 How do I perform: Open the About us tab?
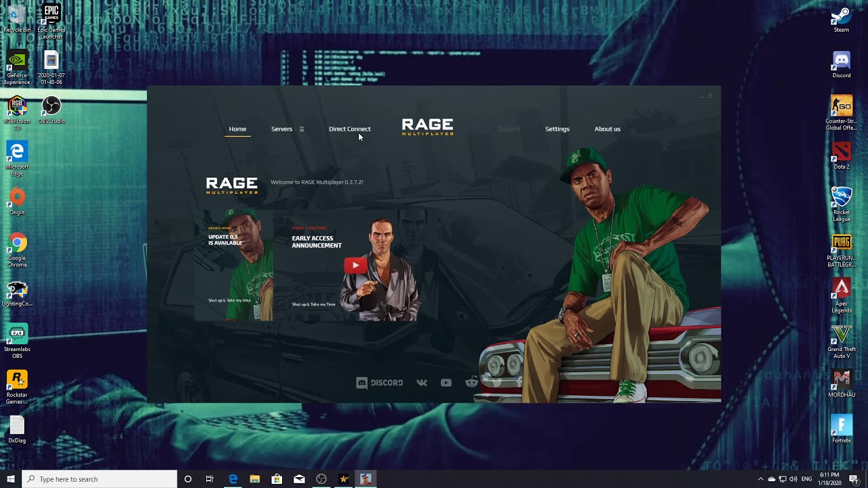(x=608, y=129)
